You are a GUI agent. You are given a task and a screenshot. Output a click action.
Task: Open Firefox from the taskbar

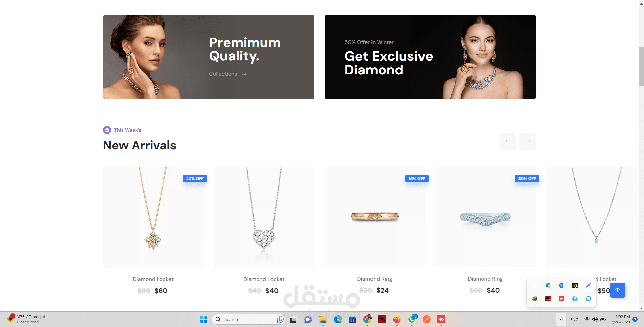[x=397, y=319]
